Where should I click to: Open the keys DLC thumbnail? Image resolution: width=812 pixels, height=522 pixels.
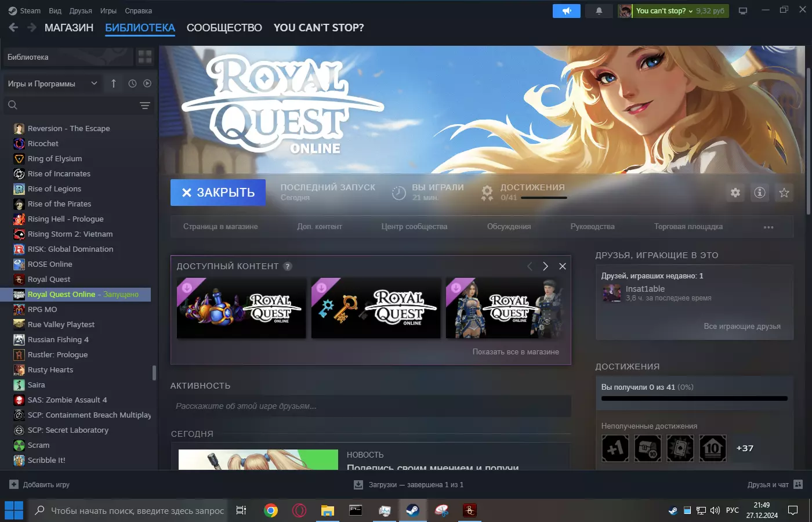(x=376, y=308)
